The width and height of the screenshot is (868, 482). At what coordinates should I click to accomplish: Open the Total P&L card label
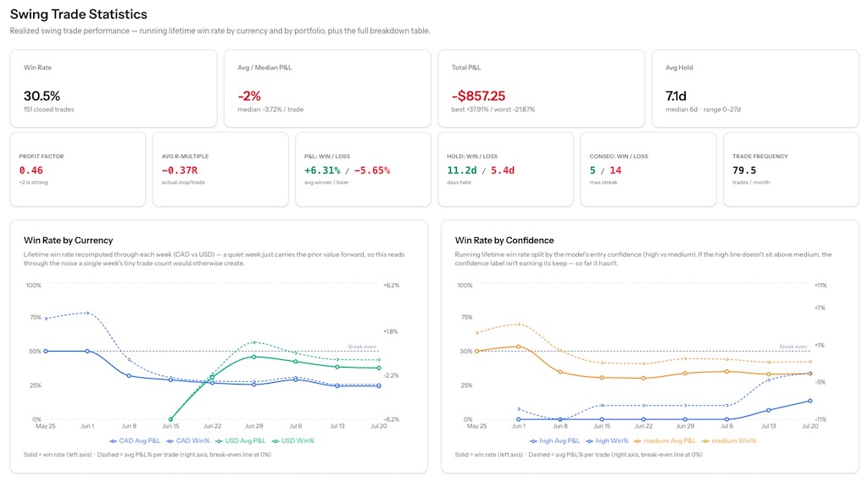click(x=466, y=68)
